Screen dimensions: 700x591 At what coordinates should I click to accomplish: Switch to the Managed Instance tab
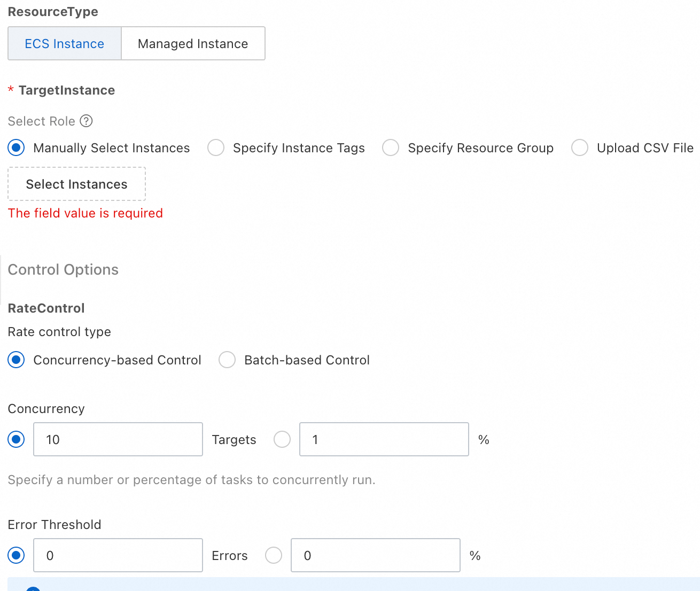tap(193, 44)
